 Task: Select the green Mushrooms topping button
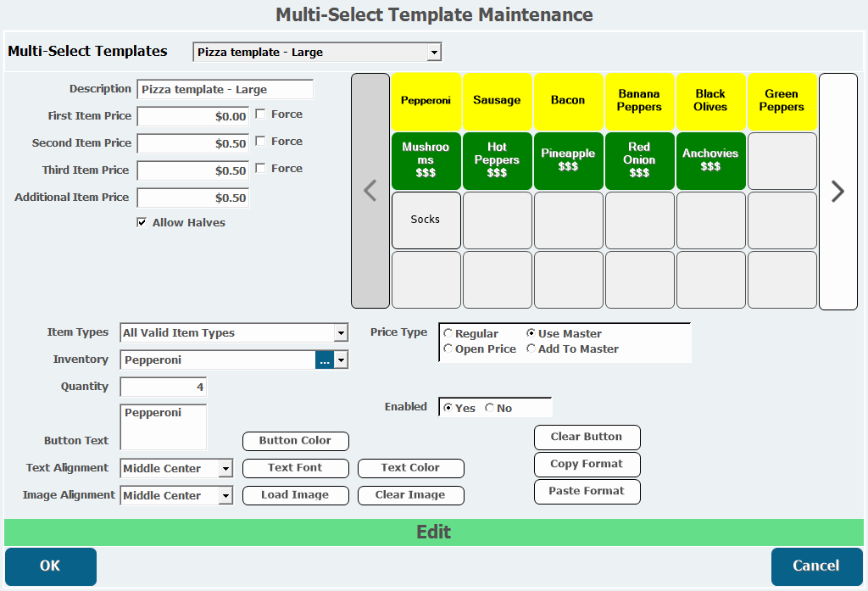pyautogui.click(x=426, y=160)
